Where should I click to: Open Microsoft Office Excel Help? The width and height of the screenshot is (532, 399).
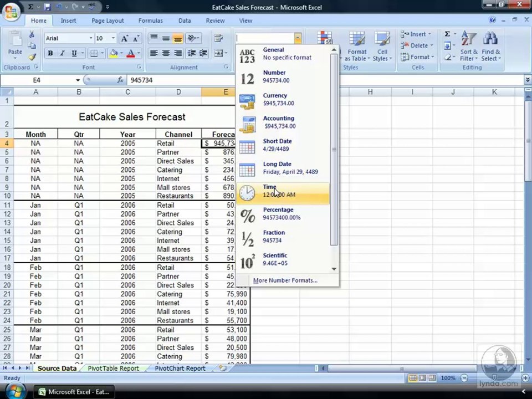coord(492,20)
